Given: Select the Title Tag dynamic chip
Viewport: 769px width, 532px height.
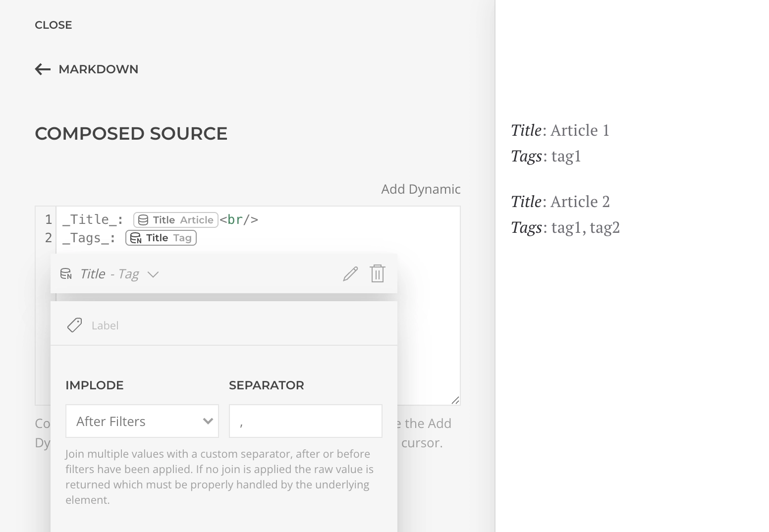Looking at the screenshot, I should (161, 238).
